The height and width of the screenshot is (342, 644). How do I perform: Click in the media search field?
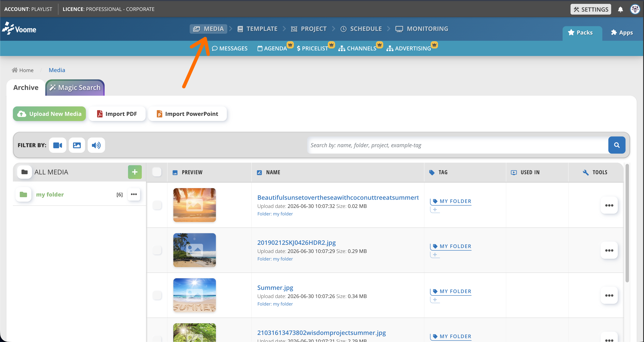(x=458, y=145)
